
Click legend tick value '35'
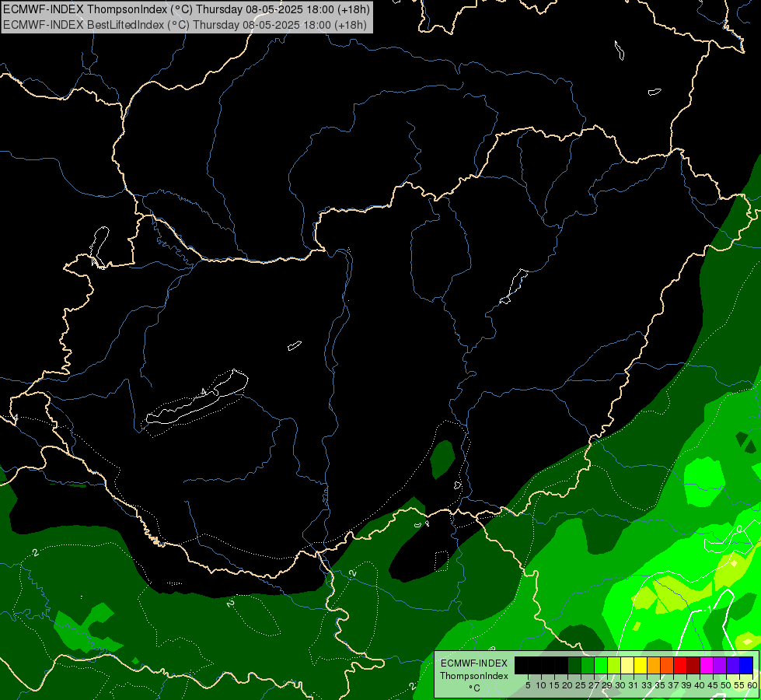(x=660, y=685)
